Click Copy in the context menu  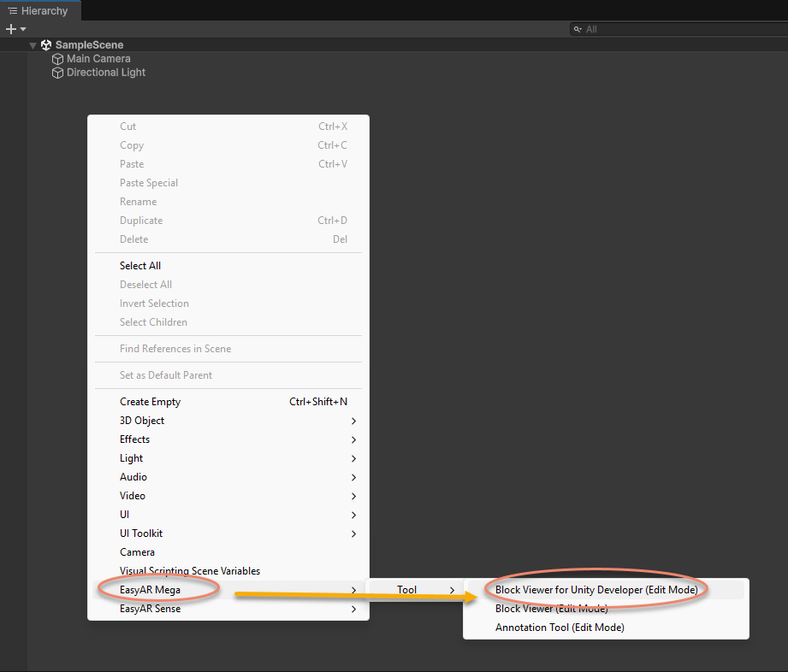(131, 144)
